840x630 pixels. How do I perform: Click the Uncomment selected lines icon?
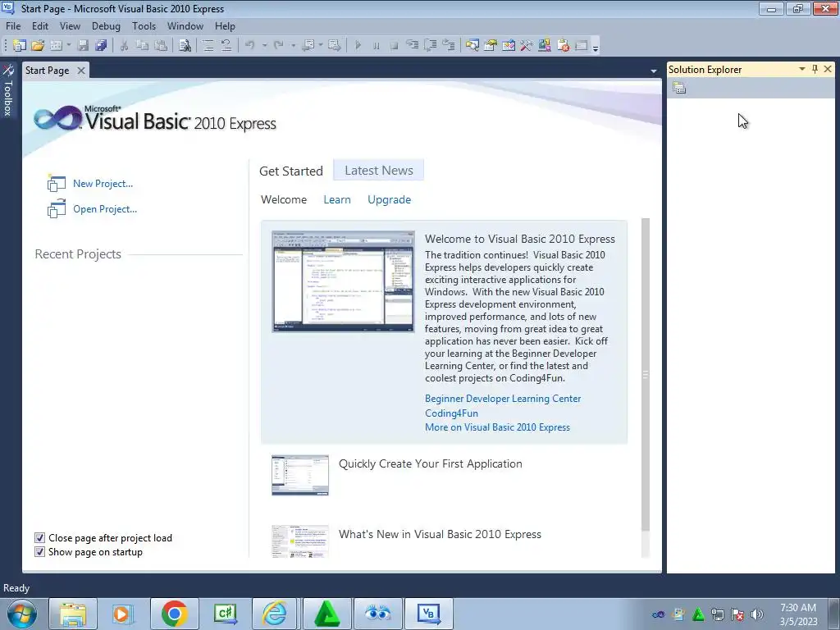pyautogui.click(x=226, y=46)
